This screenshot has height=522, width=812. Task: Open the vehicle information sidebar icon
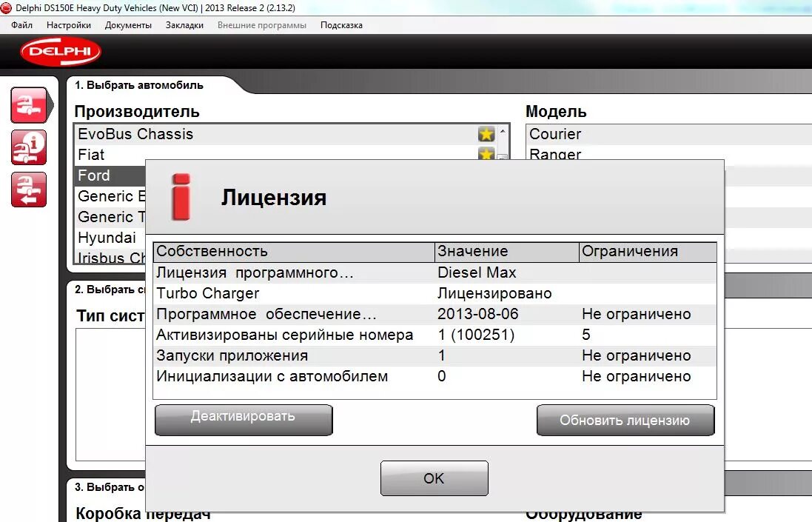point(29,147)
